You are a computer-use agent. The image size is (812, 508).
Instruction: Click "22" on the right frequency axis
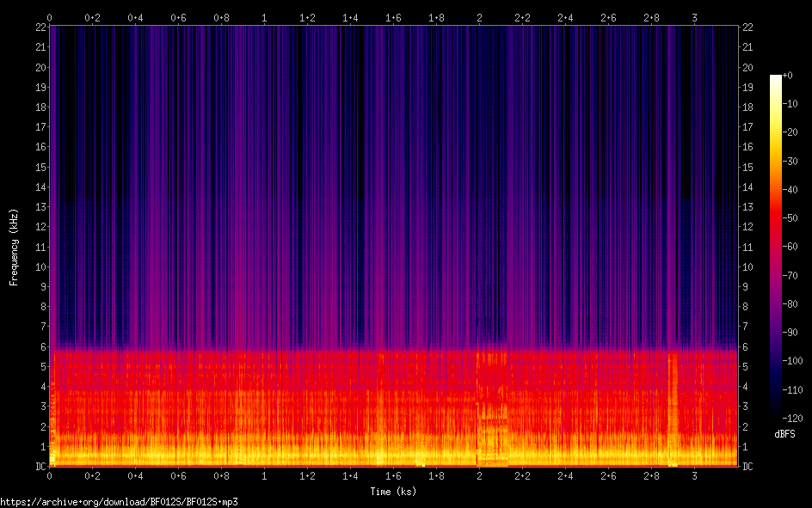point(747,28)
